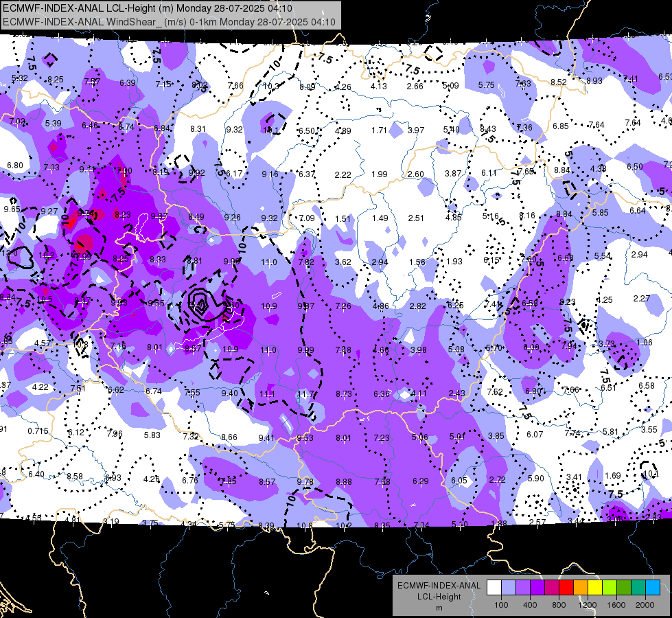Screen dimensions: 672x618
Task: Click the map value 2.51
Action: pos(416,218)
